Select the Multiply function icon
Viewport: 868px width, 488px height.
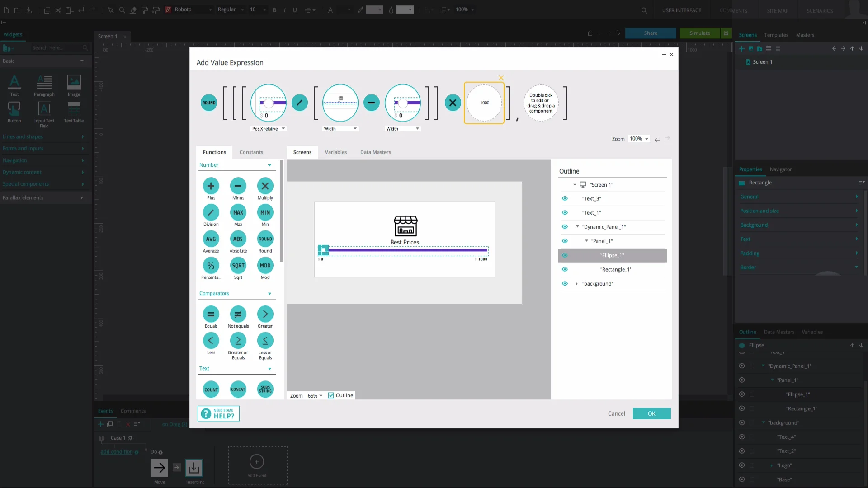tap(265, 186)
